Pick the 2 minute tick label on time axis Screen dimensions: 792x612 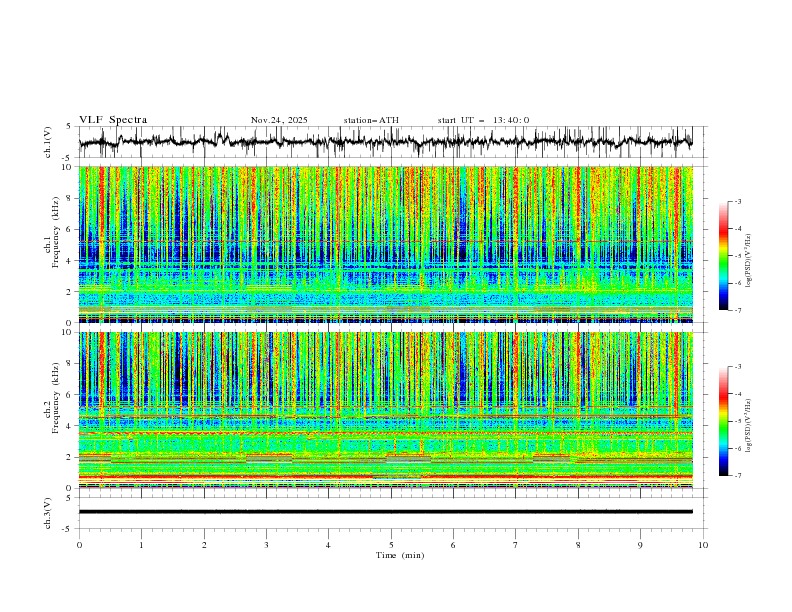coord(204,544)
